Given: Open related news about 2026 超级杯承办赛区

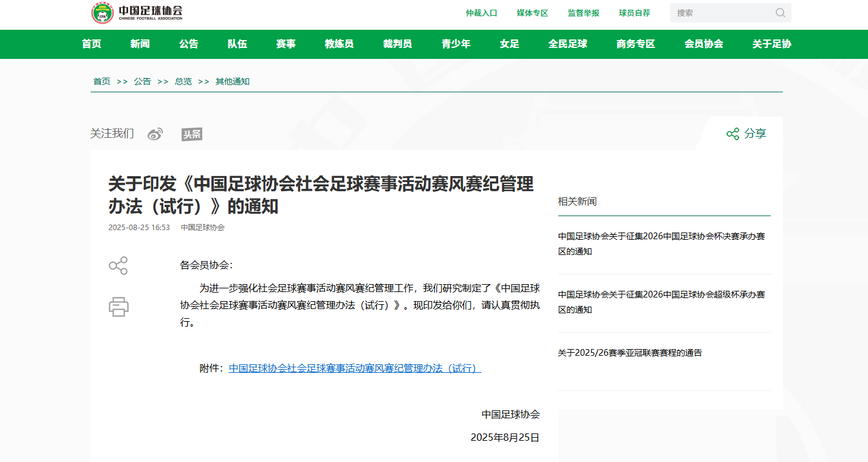Looking at the screenshot, I should point(661,302).
